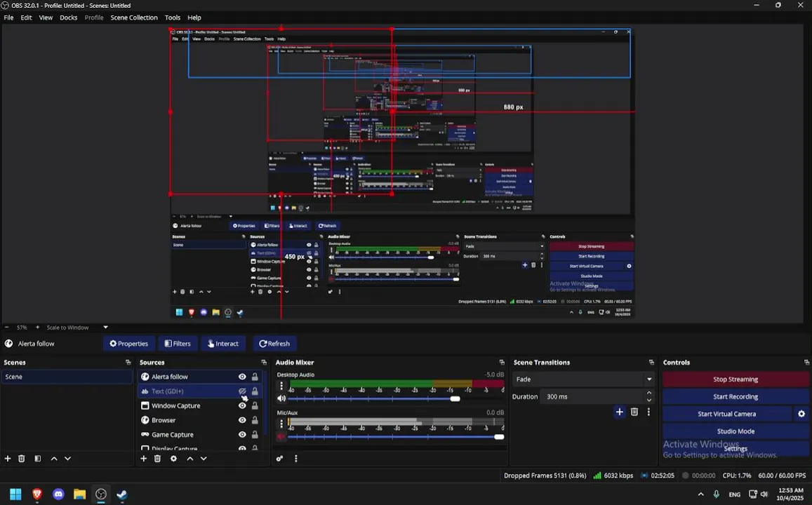Remove selected source trash icon
Screen dimensions: 812x505
157,459
